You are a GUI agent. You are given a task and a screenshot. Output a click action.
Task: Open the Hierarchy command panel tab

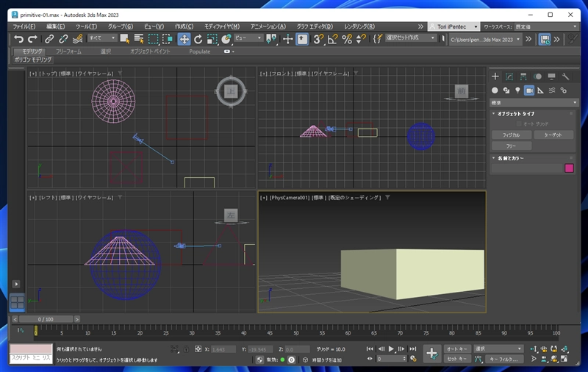[523, 76]
